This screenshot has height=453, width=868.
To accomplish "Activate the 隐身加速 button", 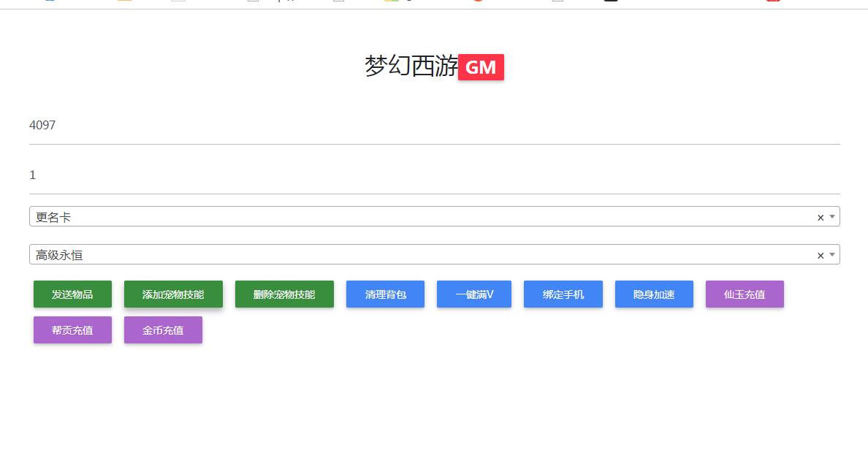I will click(654, 294).
